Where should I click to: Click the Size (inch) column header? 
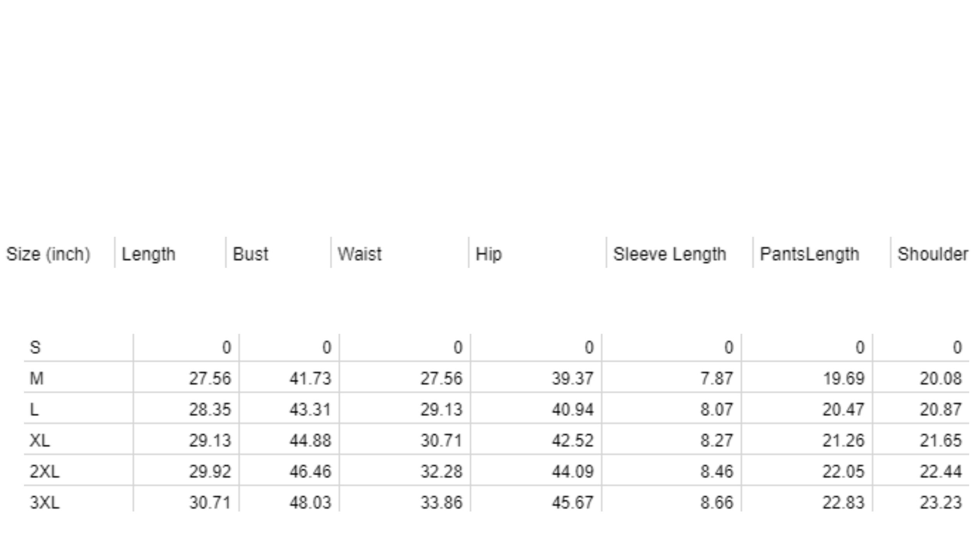pyautogui.click(x=48, y=254)
